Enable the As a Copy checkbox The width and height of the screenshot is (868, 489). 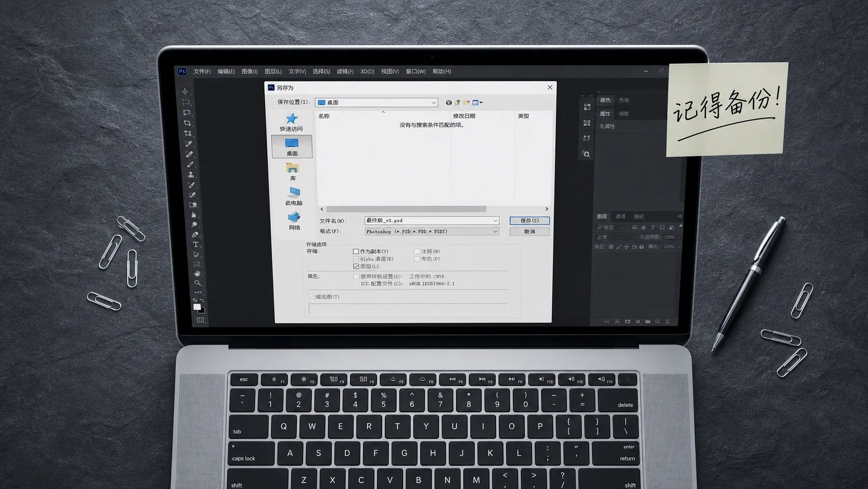(x=356, y=252)
